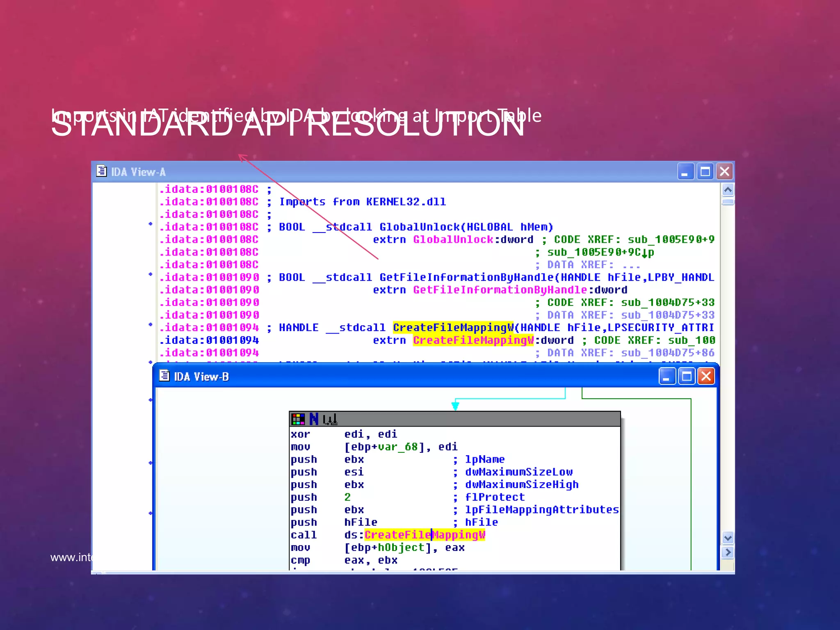Viewport: 840px width, 630px height.
Task: Click the IDA View-B title bar text
Action: 201,377
